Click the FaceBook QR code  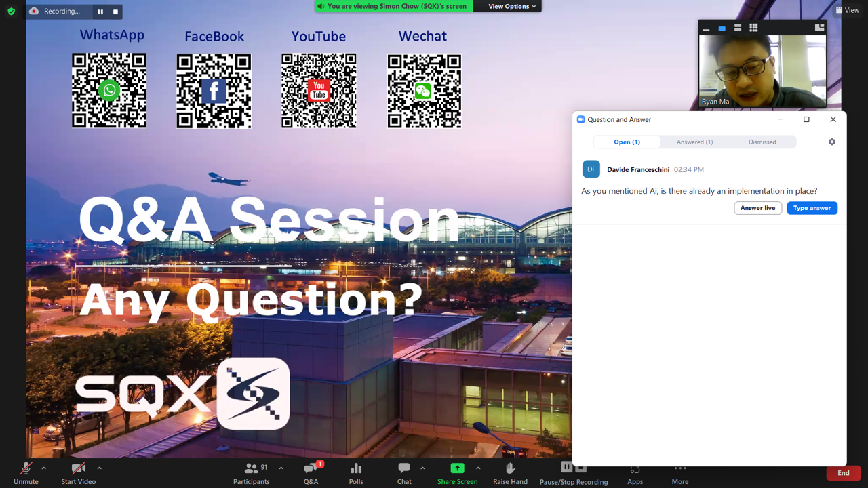pos(214,91)
